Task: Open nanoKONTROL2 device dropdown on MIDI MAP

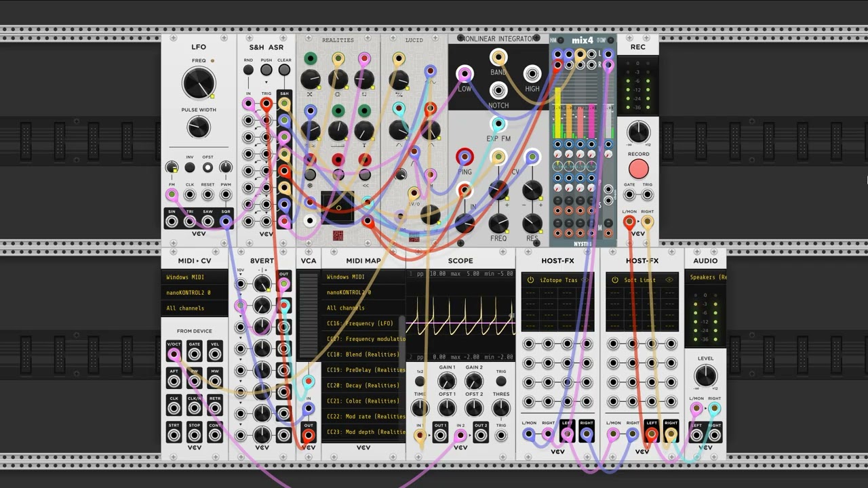Action: coord(363,293)
